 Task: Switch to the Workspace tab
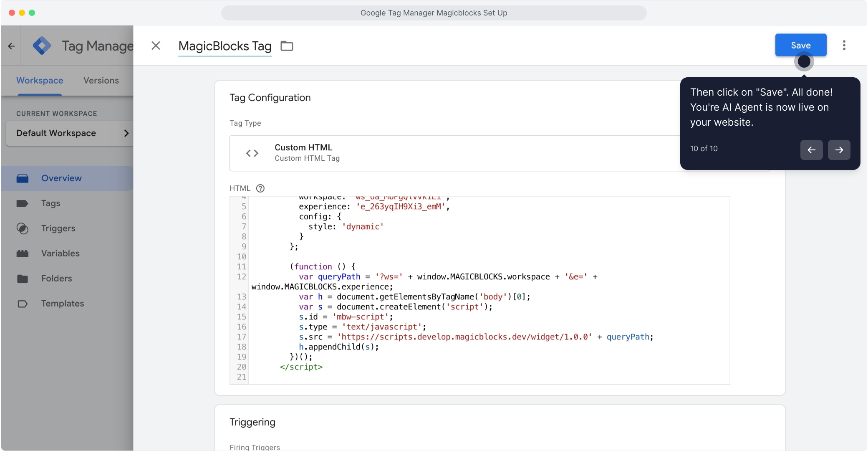pyautogui.click(x=40, y=81)
